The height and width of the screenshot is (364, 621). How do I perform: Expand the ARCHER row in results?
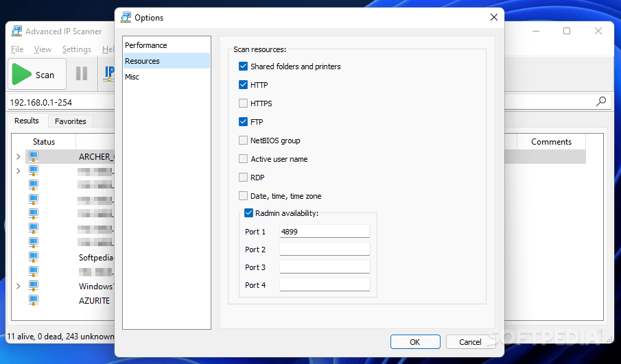point(19,157)
